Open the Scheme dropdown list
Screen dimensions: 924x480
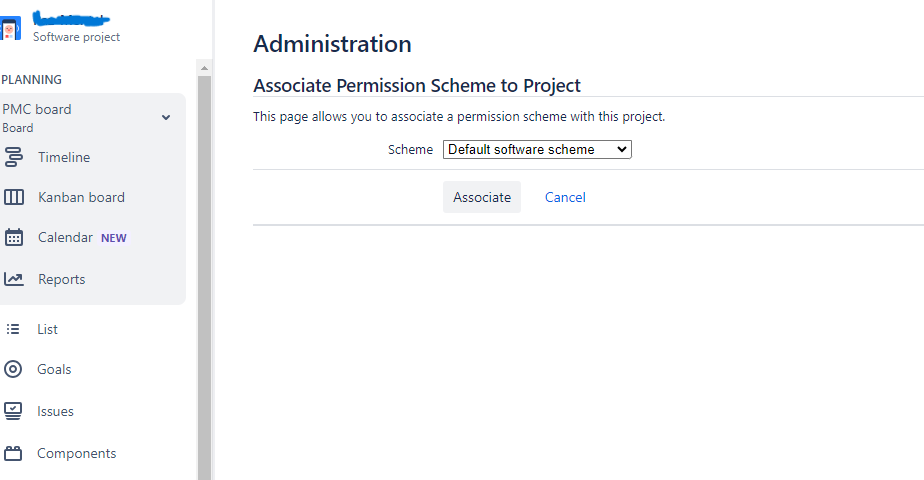537,150
